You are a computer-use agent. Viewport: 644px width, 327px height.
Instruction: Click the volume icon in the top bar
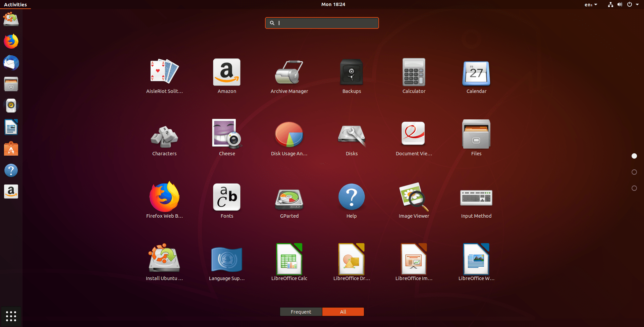pyautogui.click(x=620, y=4)
